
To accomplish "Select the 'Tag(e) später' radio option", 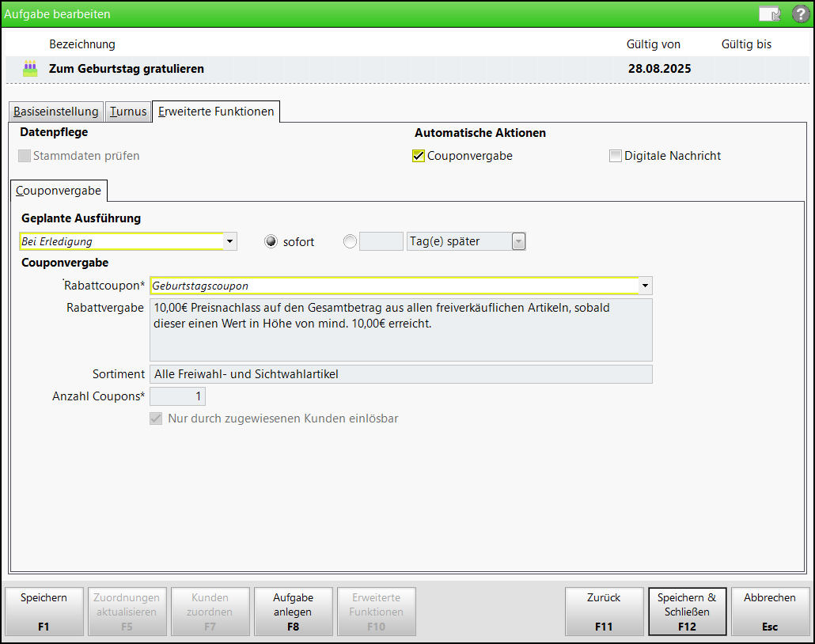I will tap(351, 242).
